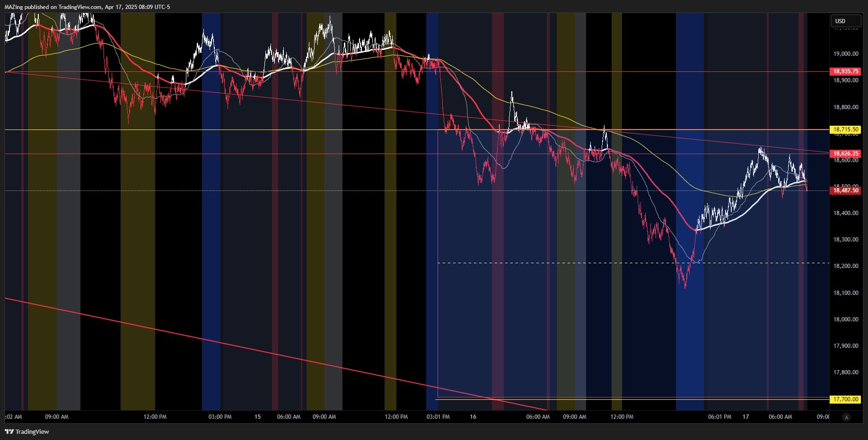Viewport: 868px width, 440px height.
Task: Click the 03:01 PM time axis label
Action: (438, 417)
